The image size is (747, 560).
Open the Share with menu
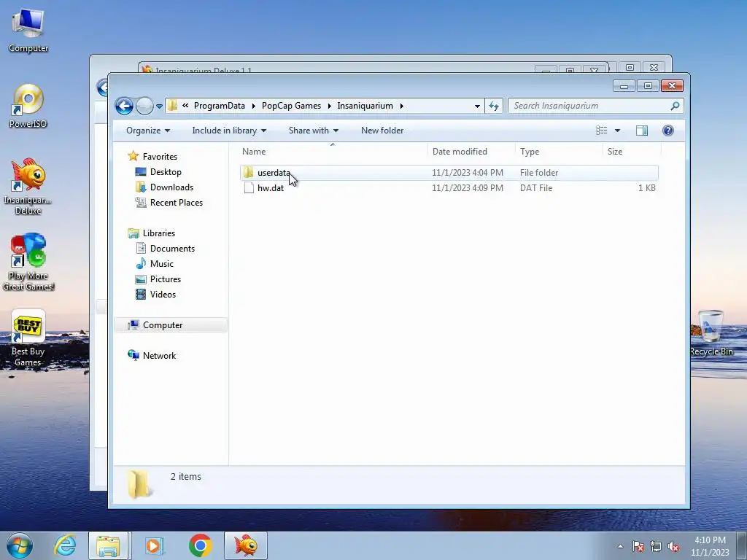click(314, 131)
